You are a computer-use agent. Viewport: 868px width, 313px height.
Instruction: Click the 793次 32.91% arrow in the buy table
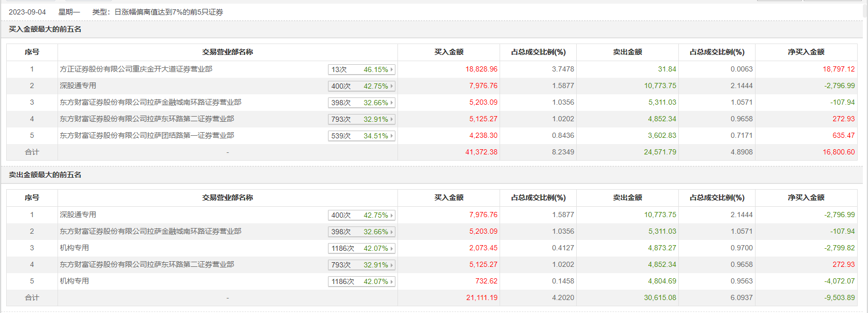click(x=392, y=119)
